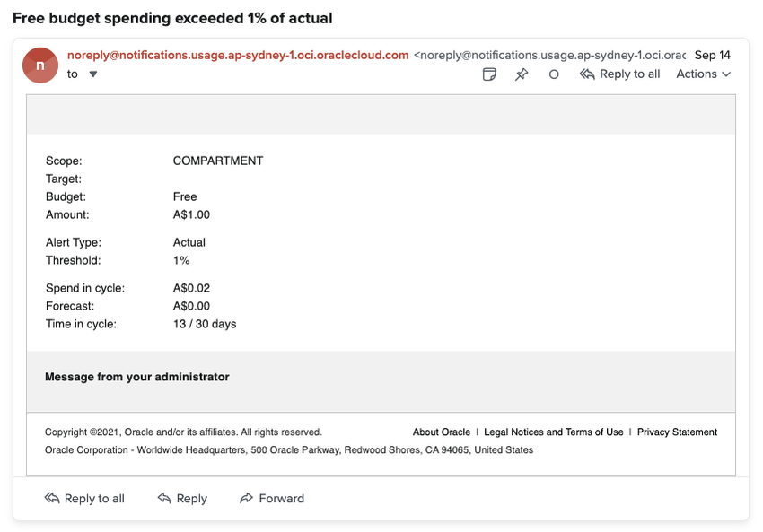
Task: Forward this email using the Forward button
Action: [272, 499]
